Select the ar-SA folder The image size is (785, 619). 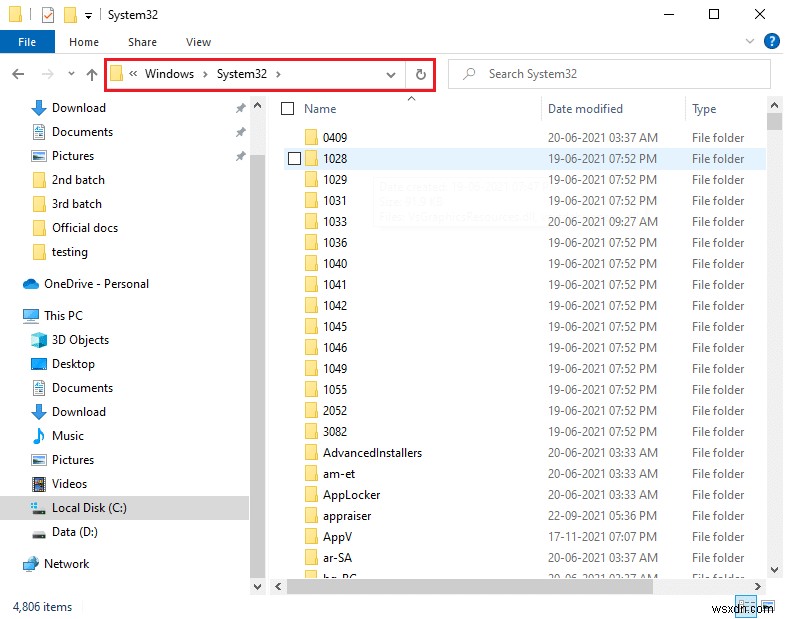337,558
